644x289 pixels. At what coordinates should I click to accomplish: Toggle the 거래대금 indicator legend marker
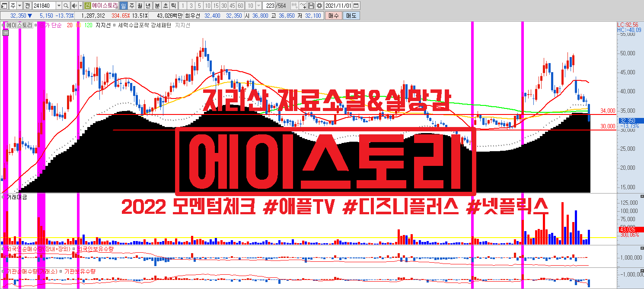pyautogui.click(x=3, y=197)
